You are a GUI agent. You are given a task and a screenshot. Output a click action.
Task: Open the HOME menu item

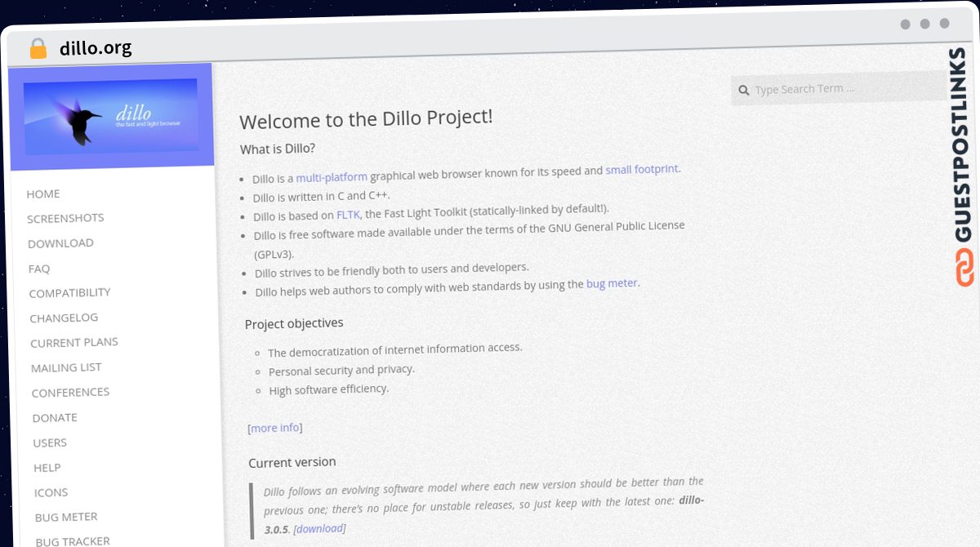coord(43,193)
